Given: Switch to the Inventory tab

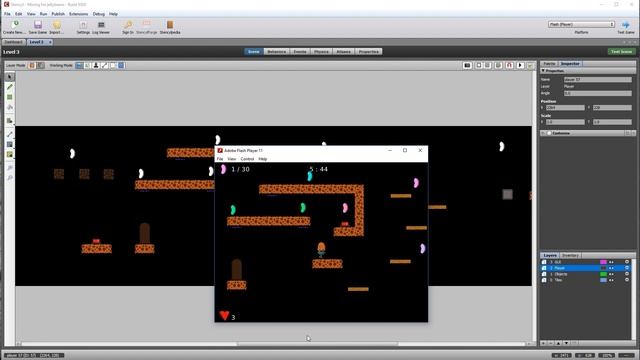Looking at the screenshot, I should [x=570, y=256].
